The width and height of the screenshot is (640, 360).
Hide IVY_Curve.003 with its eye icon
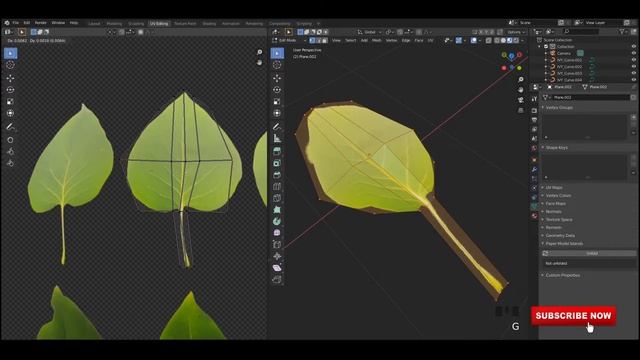[633, 73]
